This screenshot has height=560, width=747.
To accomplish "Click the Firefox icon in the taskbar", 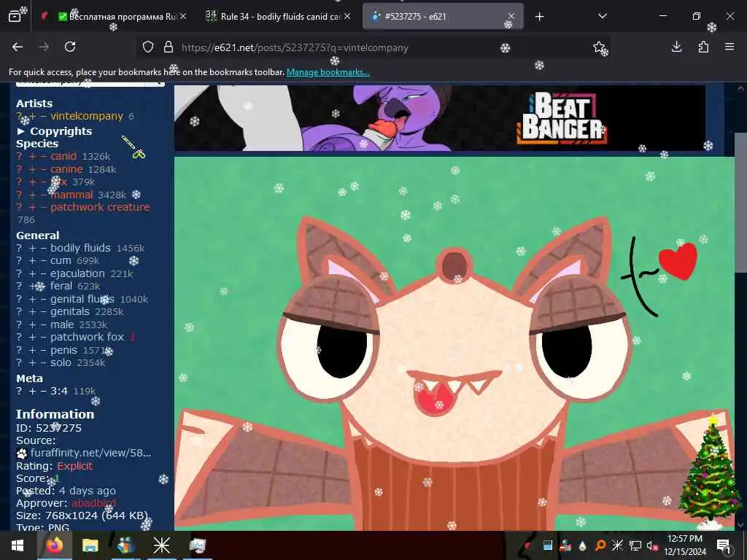I will (54, 545).
